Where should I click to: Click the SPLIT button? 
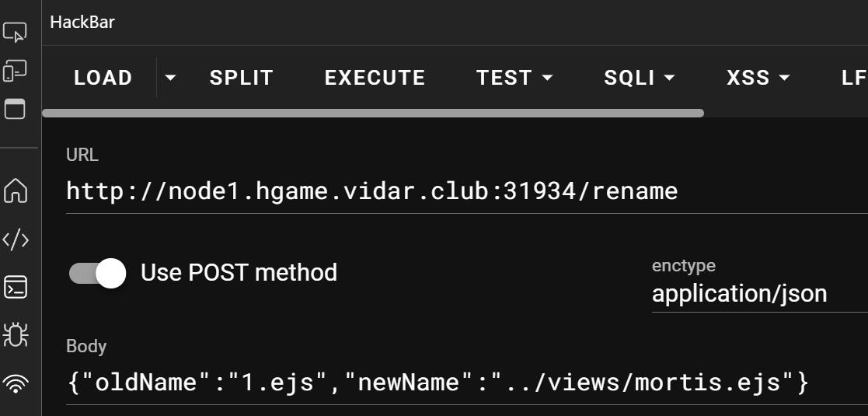point(242,78)
